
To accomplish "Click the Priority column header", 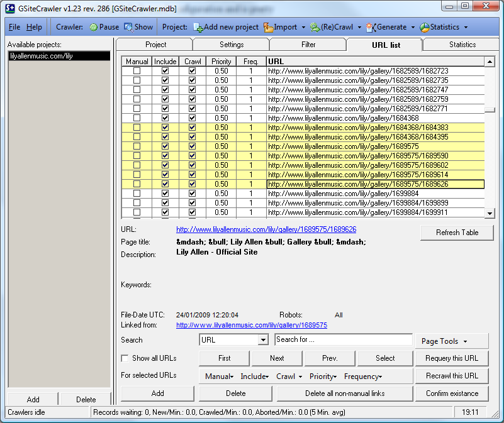I will coord(221,62).
